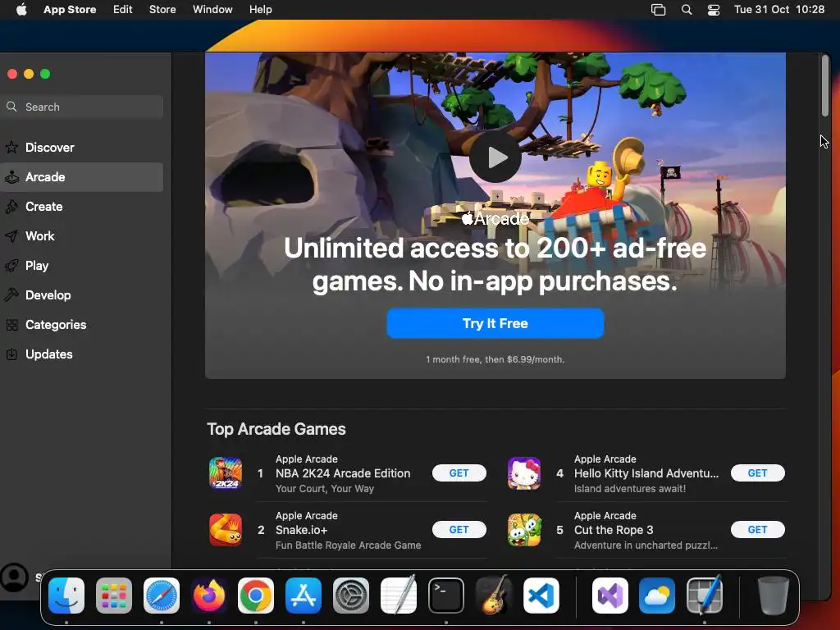Open Spotlight search in menu bar

(x=687, y=10)
